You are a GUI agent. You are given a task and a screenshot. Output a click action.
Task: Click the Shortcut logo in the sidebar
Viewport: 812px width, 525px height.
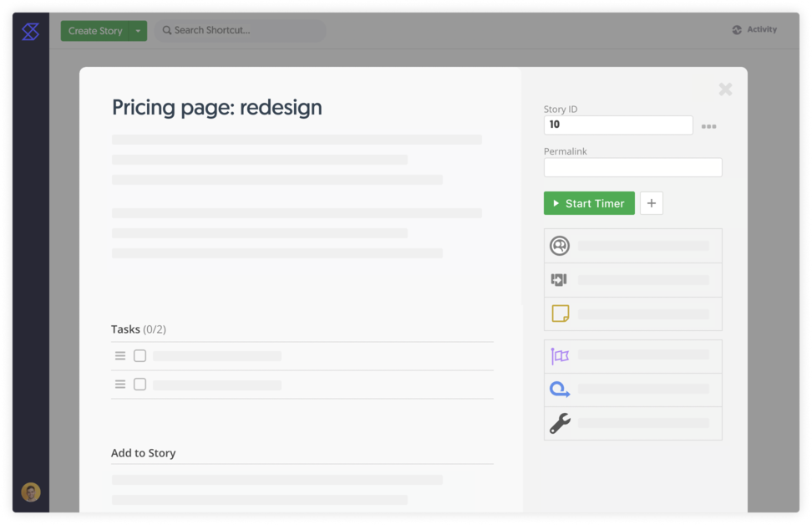30,32
